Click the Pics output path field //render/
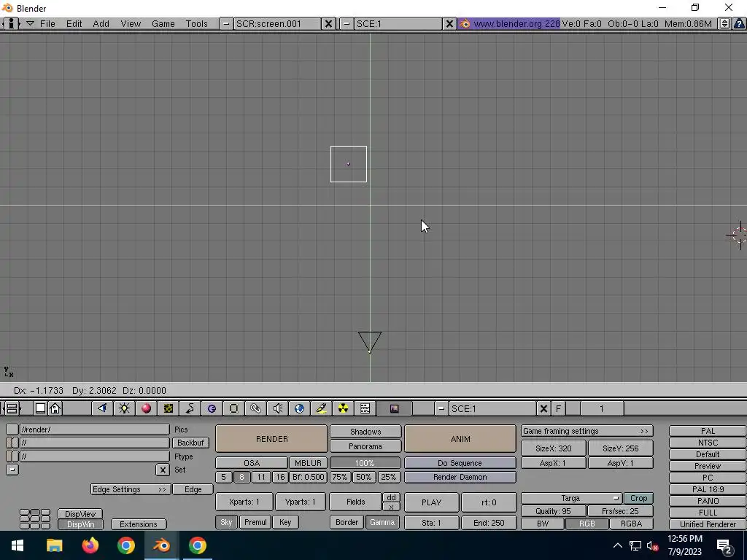 (x=94, y=429)
